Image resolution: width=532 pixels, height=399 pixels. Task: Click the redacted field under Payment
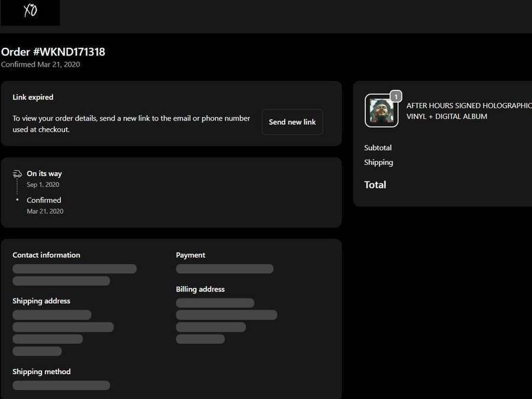coord(225,269)
